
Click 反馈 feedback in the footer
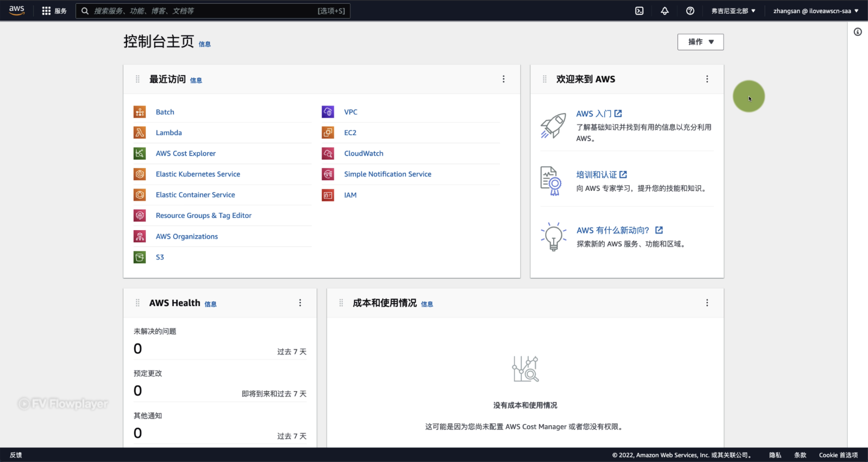16,455
